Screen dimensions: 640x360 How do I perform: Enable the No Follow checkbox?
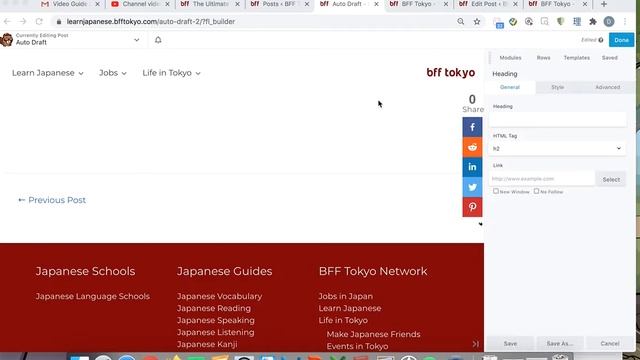(536, 191)
